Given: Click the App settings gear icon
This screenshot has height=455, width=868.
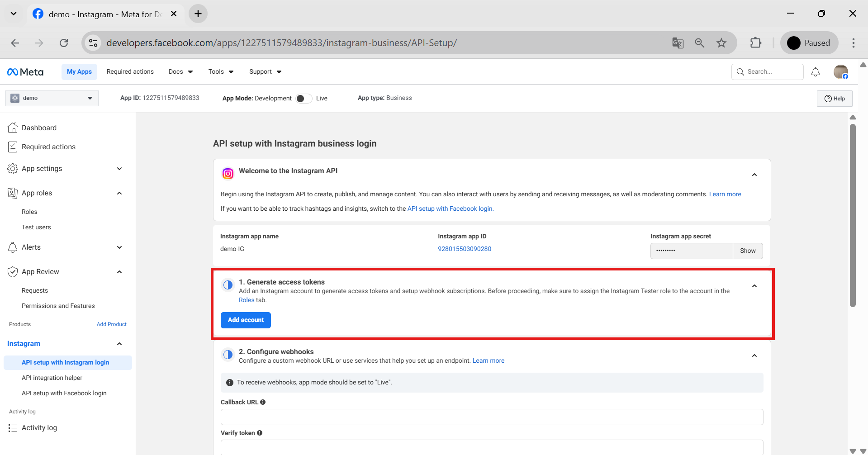Looking at the screenshot, I should pos(13,169).
